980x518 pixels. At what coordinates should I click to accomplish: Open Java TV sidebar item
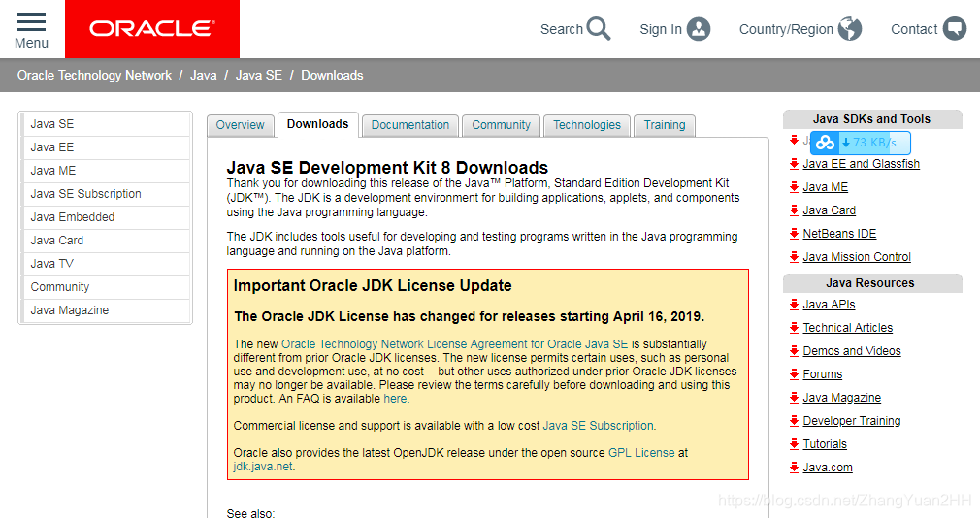pos(107,264)
